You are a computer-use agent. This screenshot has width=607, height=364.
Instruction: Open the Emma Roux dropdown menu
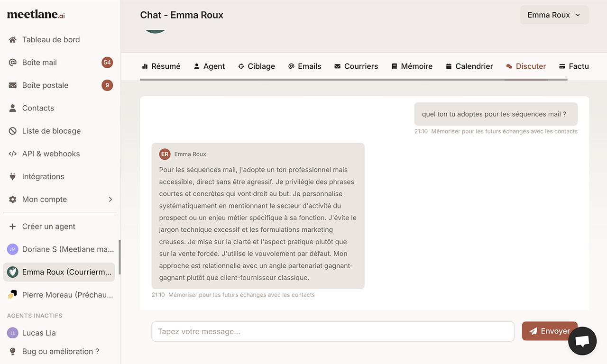coord(554,15)
